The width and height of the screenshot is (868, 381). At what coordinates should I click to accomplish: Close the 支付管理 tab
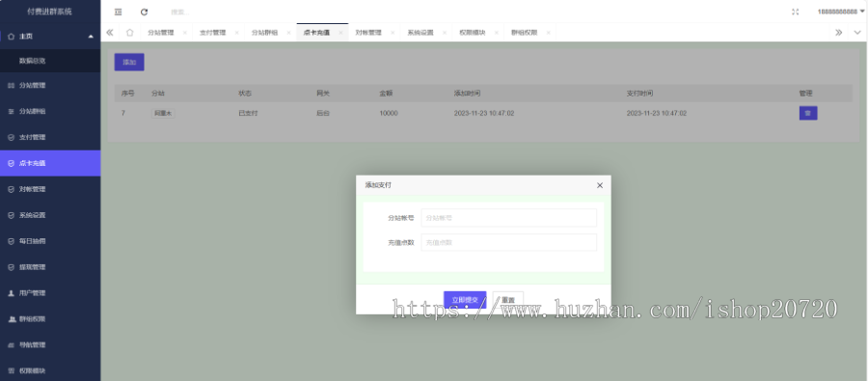pos(237,33)
